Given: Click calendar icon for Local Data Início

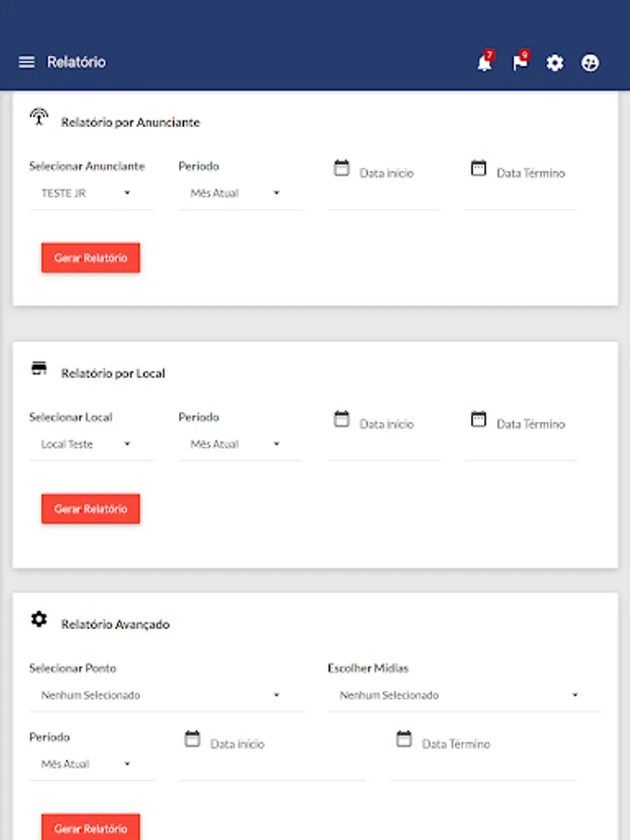Looking at the screenshot, I should (342, 419).
